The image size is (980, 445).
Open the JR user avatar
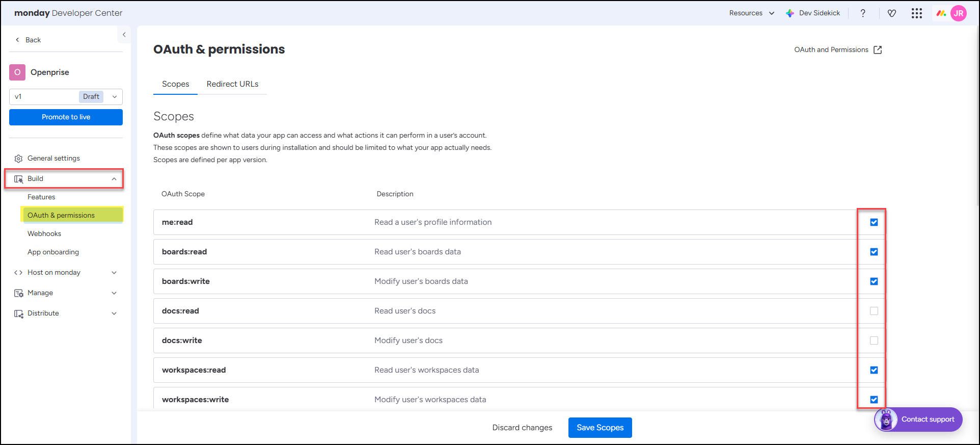click(x=959, y=13)
